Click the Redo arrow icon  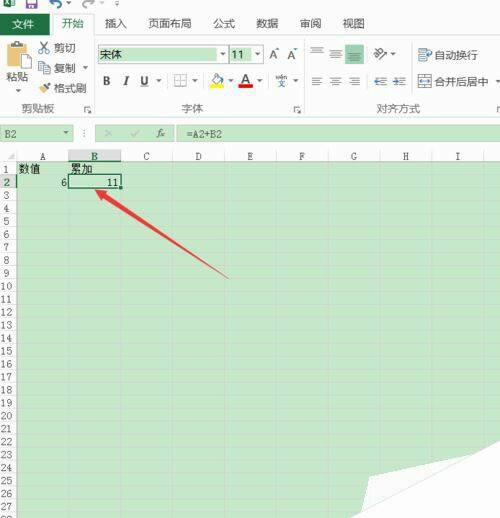[88, 3]
